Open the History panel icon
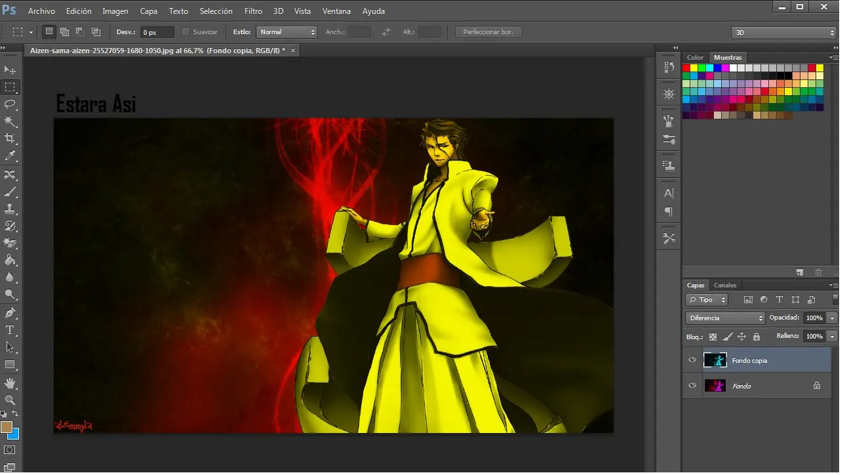The image size is (868, 475). [669, 67]
